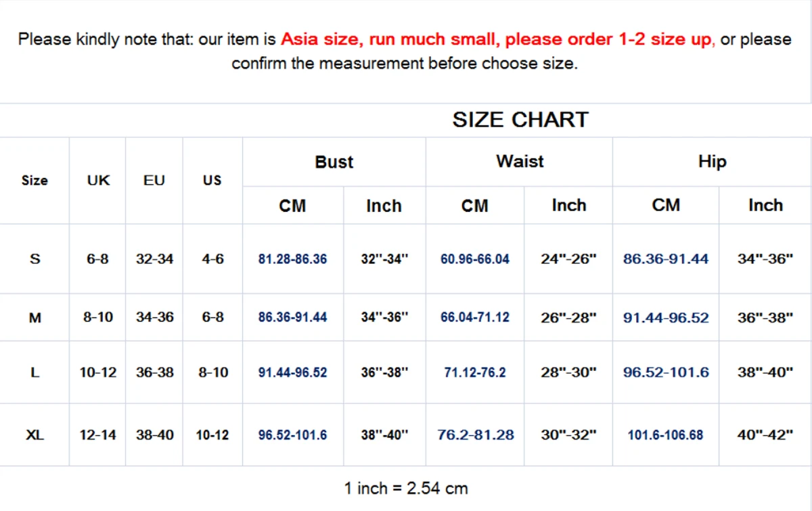
Task: Click the 1 inch = 2.54 cm note
Action: click(405, 488)
